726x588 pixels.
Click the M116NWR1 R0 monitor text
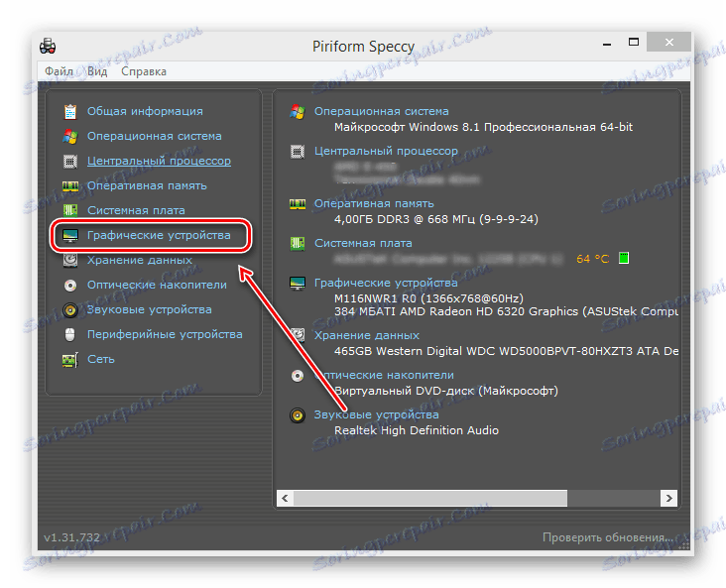[428, 298]
